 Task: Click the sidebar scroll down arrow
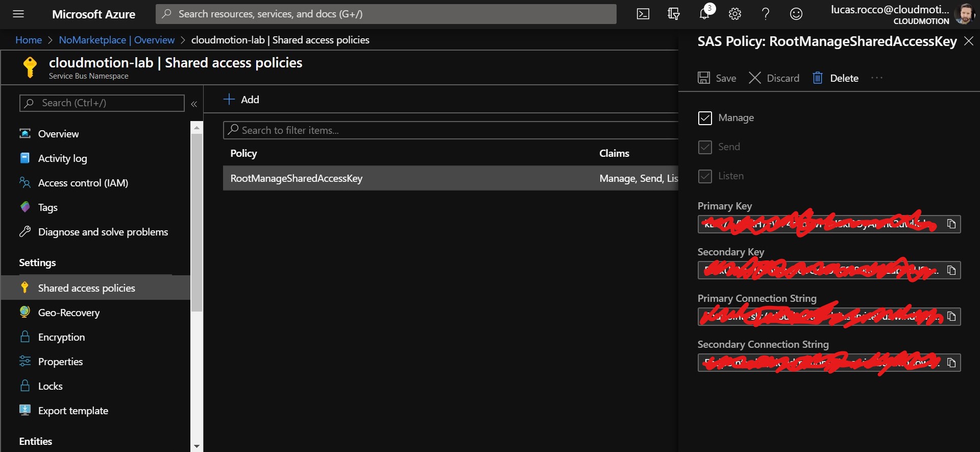pos(197,446)
